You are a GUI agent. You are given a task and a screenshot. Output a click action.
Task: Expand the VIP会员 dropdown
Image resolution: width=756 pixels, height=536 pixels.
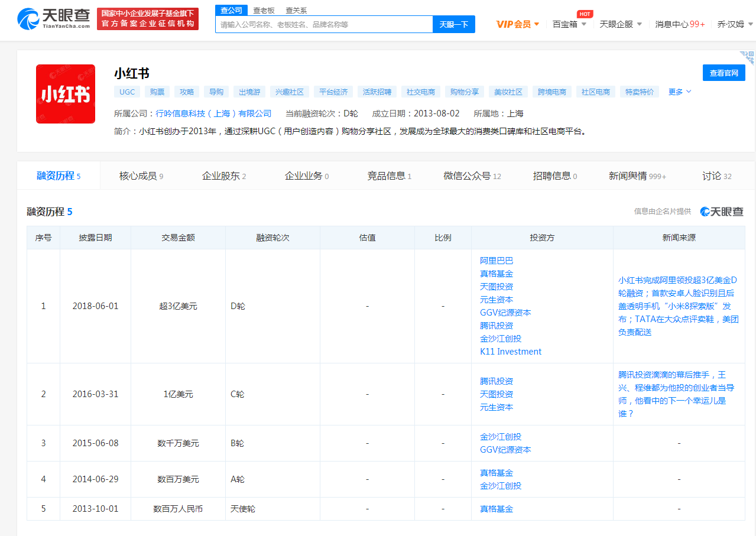[518, 24]
